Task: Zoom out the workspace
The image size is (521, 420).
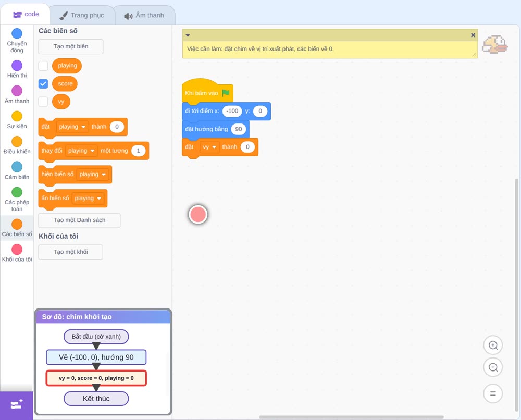Action: click(493, 367)
